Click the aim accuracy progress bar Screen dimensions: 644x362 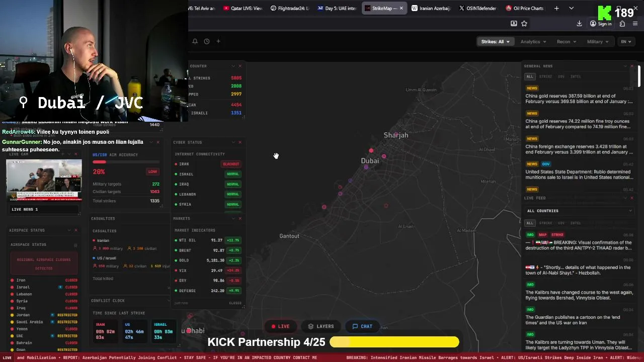[126, 162]
